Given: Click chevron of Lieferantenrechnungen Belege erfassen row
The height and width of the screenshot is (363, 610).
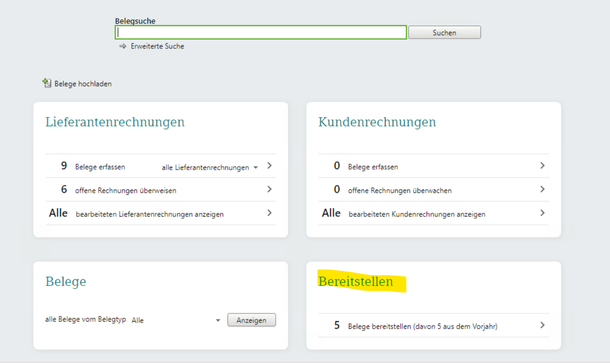Looking at the screenshot, I should pyautogui.click(x=269, y=166).
